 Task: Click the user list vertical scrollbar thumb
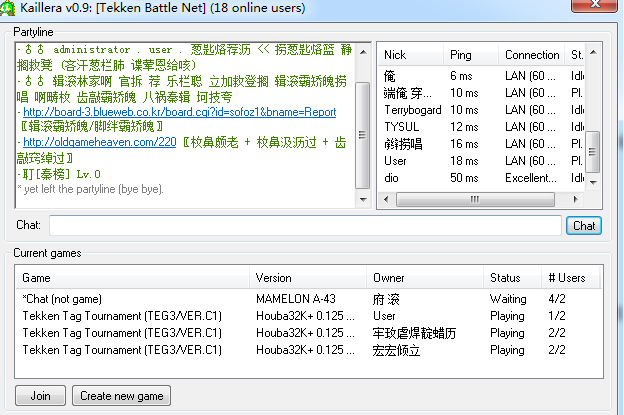point(593,152)
